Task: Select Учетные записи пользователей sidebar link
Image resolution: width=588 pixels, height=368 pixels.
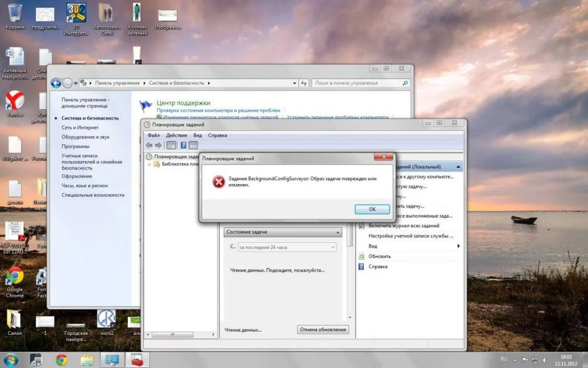Action: 91,162
